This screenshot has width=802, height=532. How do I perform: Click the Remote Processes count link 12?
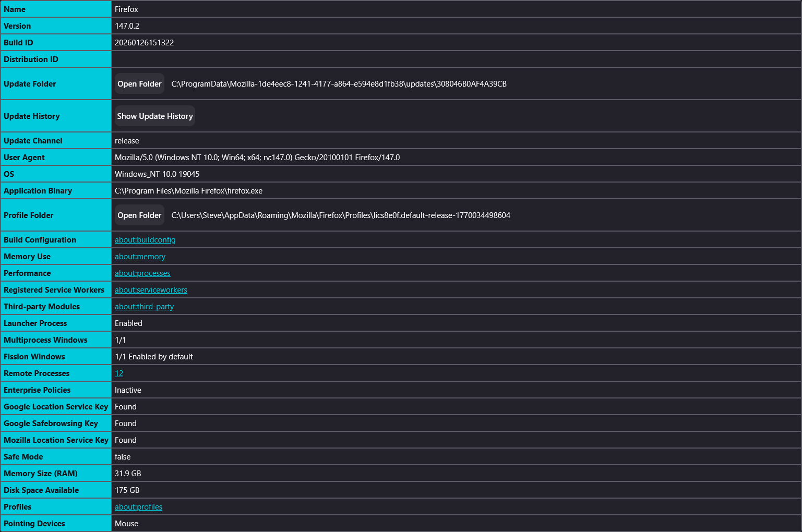(119, 373)
